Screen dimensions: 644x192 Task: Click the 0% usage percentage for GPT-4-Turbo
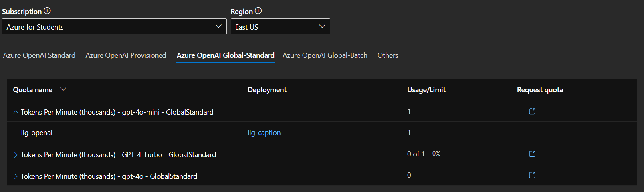click(x=436, y=154)
